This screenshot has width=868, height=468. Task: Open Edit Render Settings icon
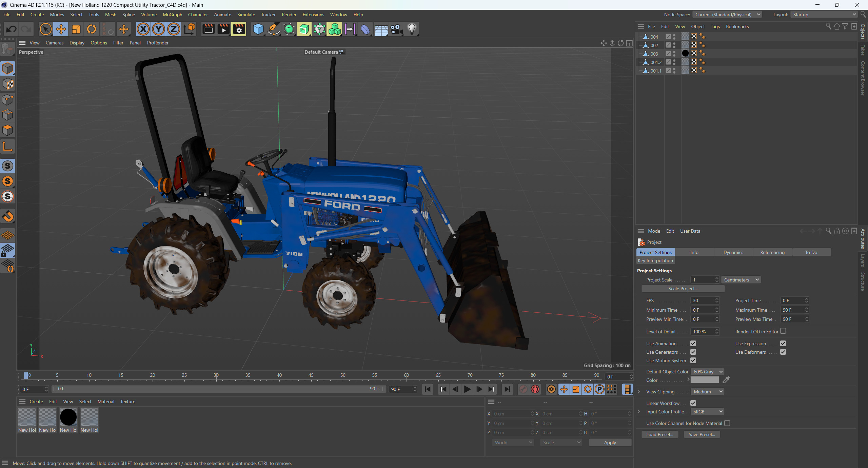(x=239, y=29)
